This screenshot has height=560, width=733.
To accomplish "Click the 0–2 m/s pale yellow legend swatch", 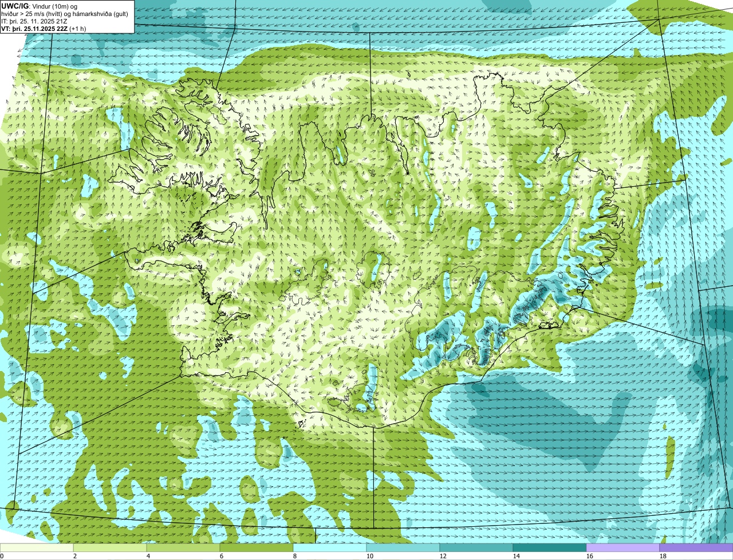I will (x=37, y=548).
